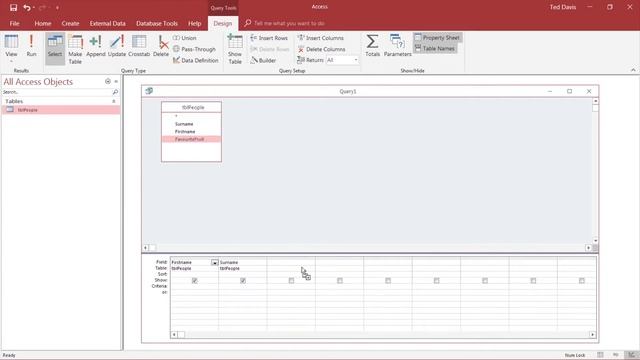Choose the Select query type

(x=55, y=49)
